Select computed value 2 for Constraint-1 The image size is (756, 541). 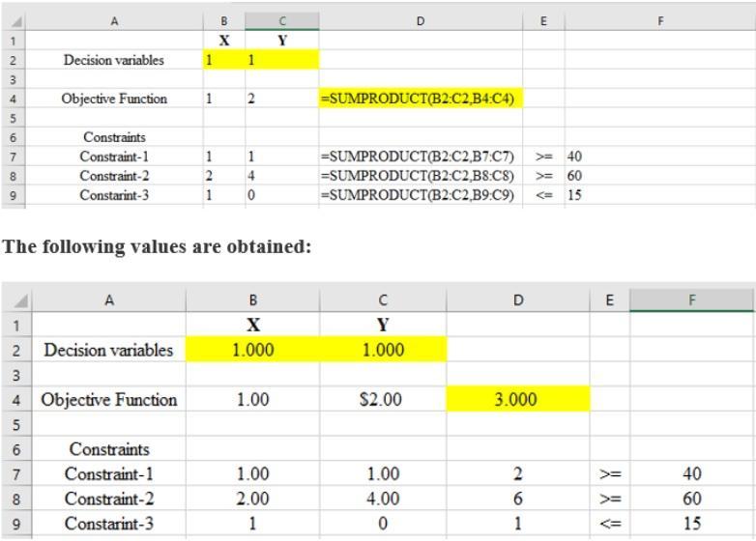pyautogui.click(x=518, y=473)
